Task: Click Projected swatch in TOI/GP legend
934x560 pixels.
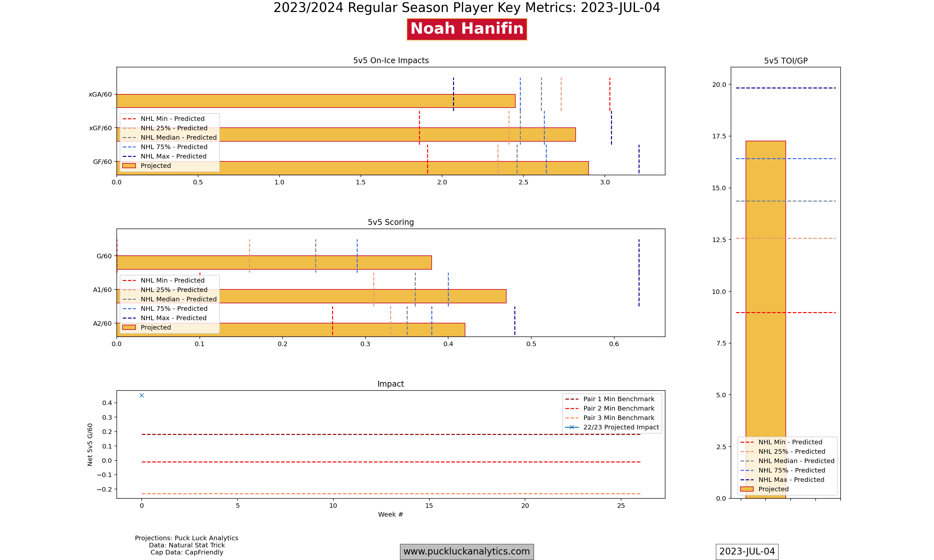Action: tap(746, 489)
